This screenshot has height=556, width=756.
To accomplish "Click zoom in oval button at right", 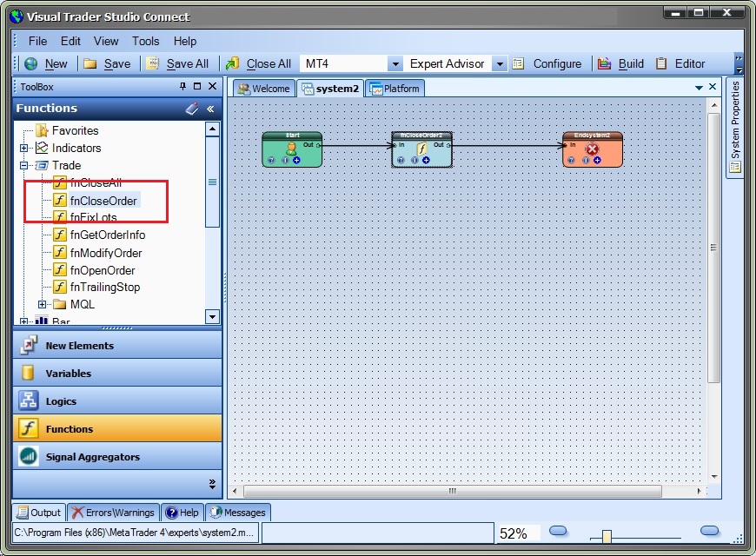I will click(x=709, y=531).
